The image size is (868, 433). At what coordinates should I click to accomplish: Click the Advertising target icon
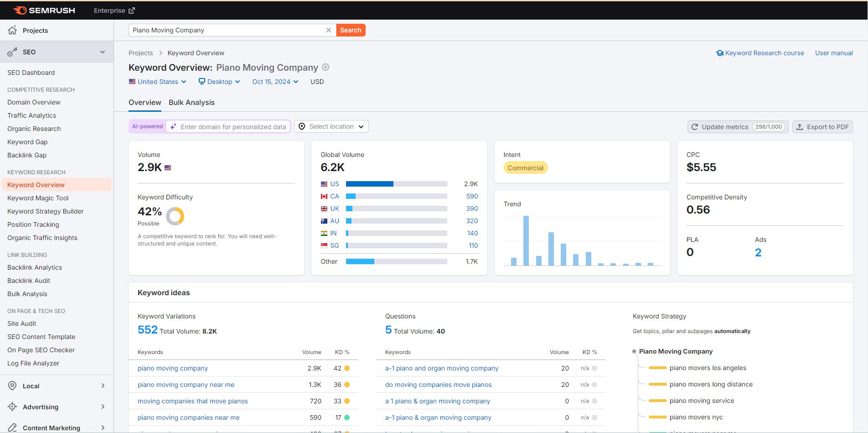tap(12, 407)
